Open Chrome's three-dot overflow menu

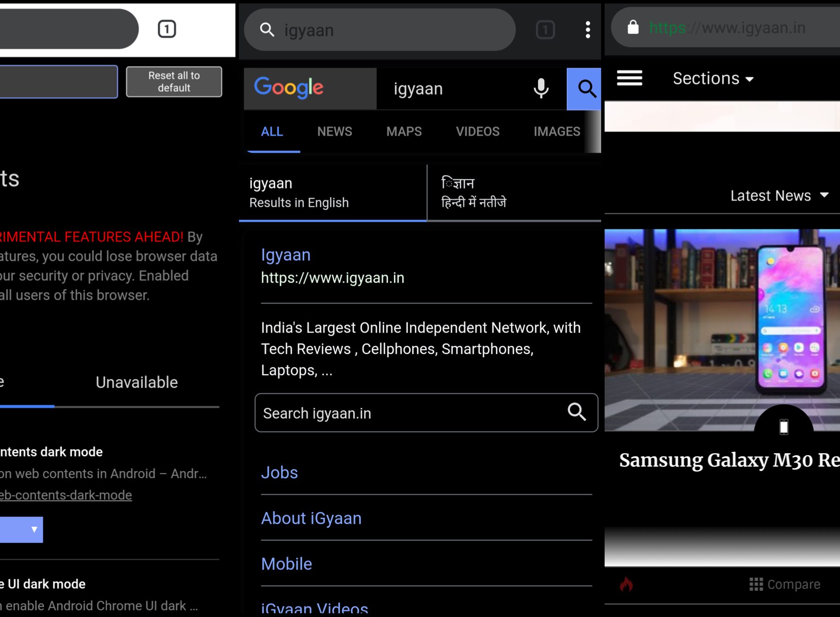(x=587, y=30)
